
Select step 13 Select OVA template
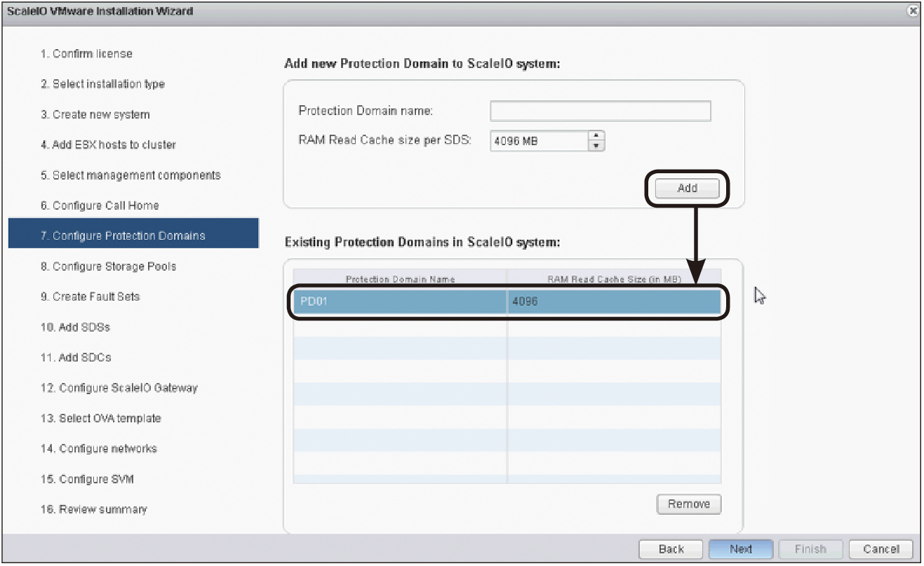point(100,418)
